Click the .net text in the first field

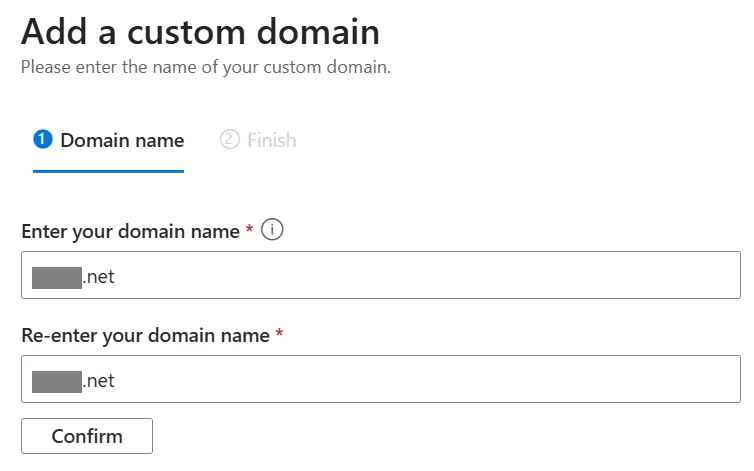click(x=99, y=277)
